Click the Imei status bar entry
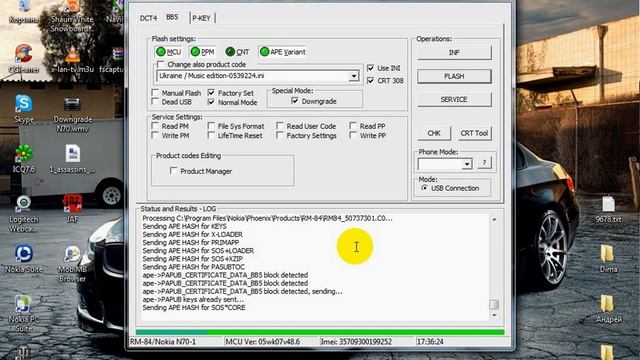The image size is (640, 360). click(x=356, y=342)
